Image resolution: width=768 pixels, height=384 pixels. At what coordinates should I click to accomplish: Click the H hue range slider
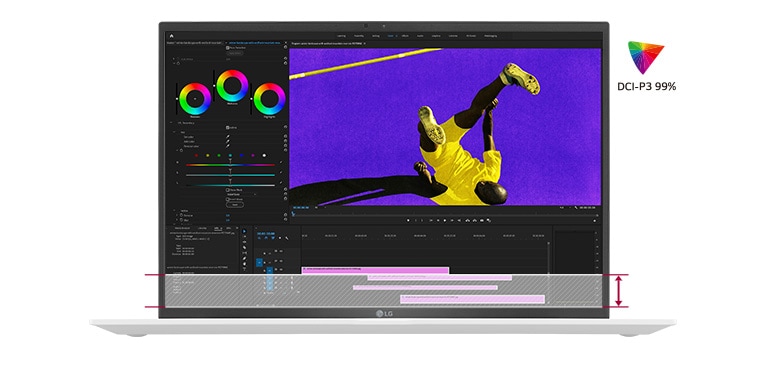[230, 165]
